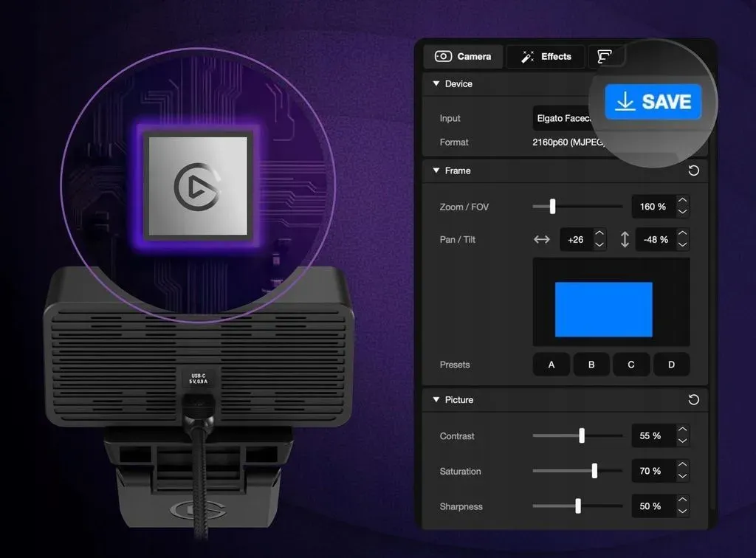Click the horizontal pan double-arrow icon

[542, 239]
